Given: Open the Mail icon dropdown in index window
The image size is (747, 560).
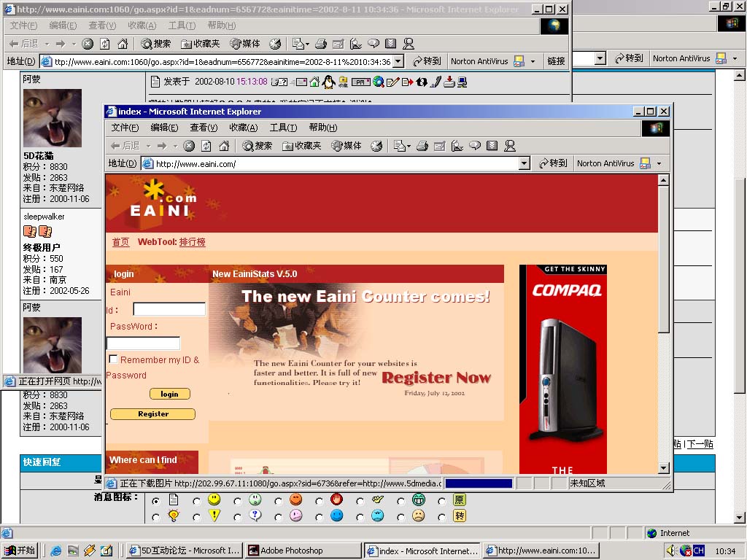Looking at the screenshot, I should tap(409, 146).
